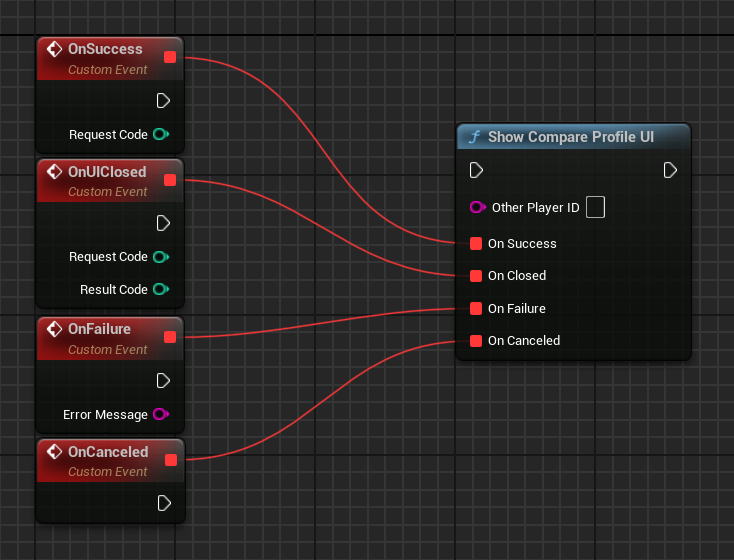Click the On Canceled label text

click(x=524, y=341)
